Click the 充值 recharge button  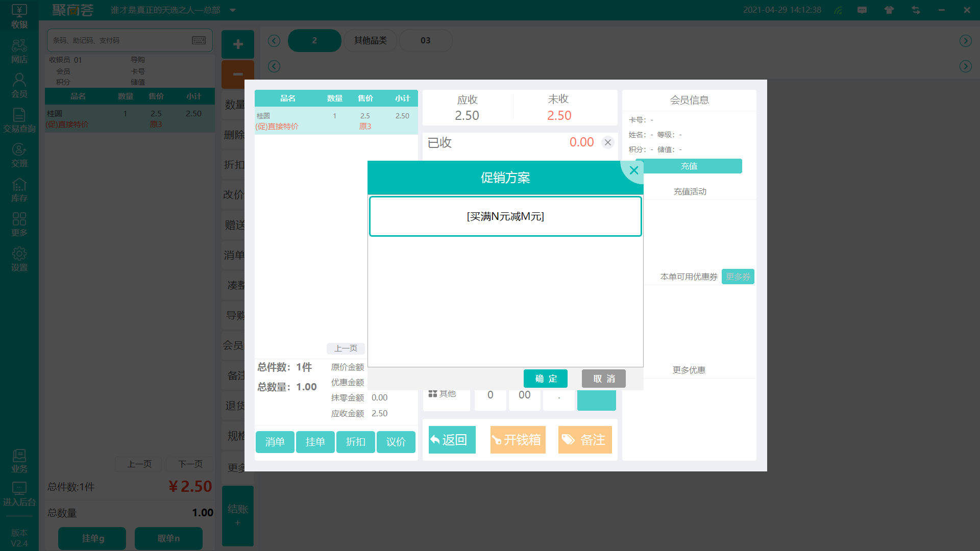click(689, 166)
